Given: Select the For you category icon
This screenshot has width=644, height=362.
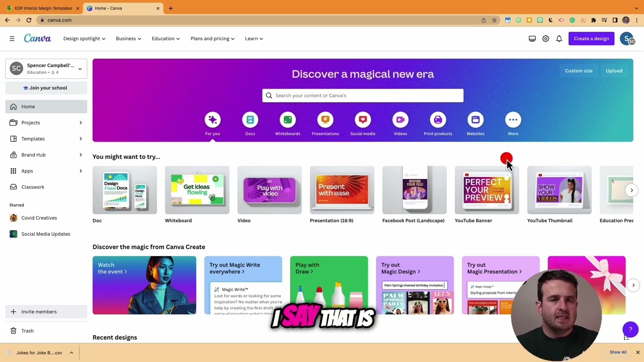Looking at the screenshot, I should click(x=212, y=120).
